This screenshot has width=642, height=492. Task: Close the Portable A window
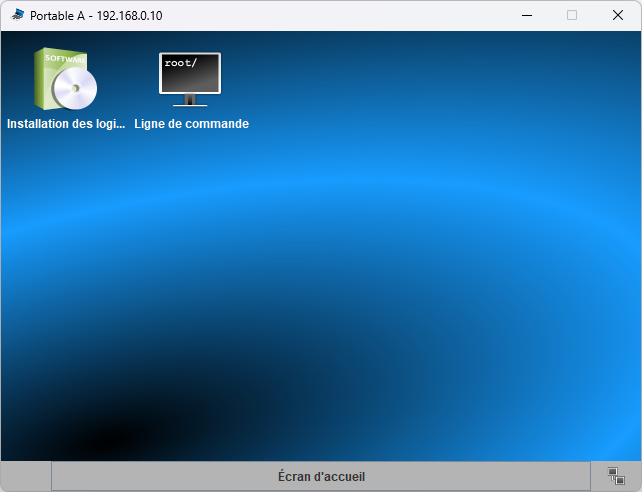(x=618, y=15)
